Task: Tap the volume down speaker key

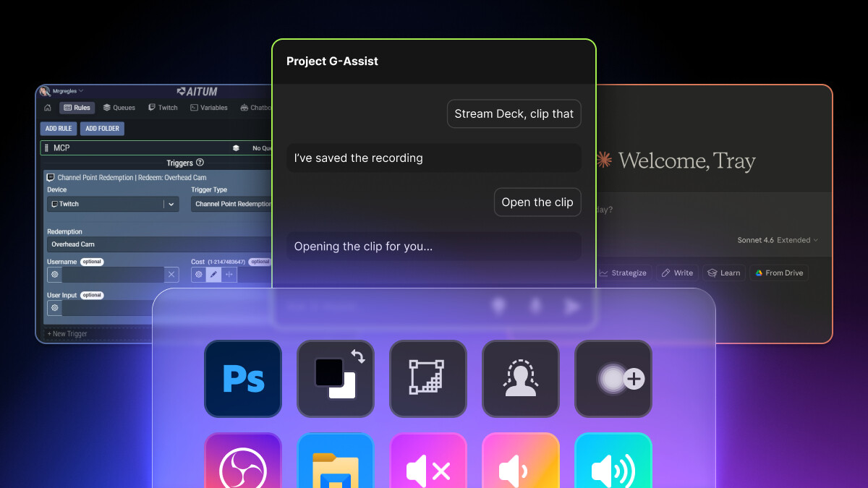Action: [x=521, y=461]
